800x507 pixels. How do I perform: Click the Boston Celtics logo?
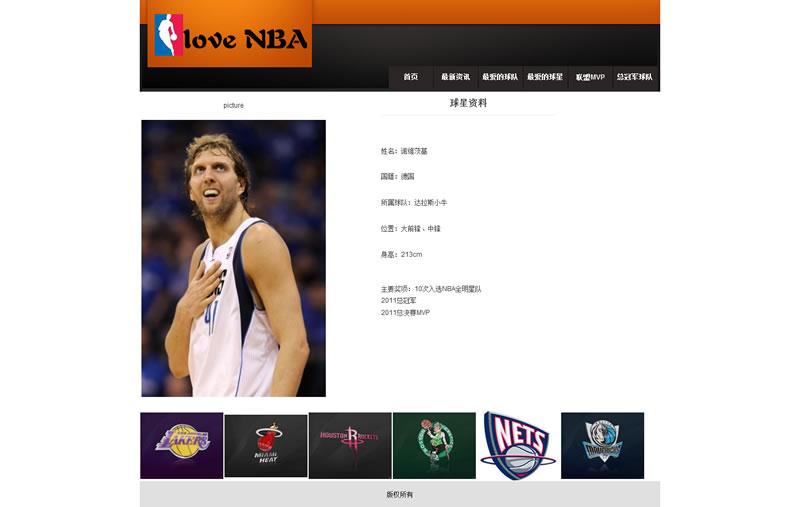pos(434,445)
